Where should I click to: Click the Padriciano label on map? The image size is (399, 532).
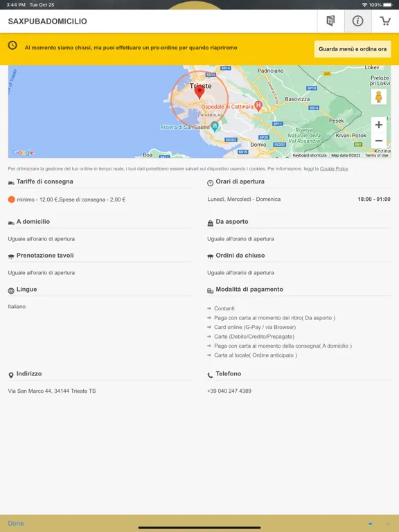pos(270,71)
